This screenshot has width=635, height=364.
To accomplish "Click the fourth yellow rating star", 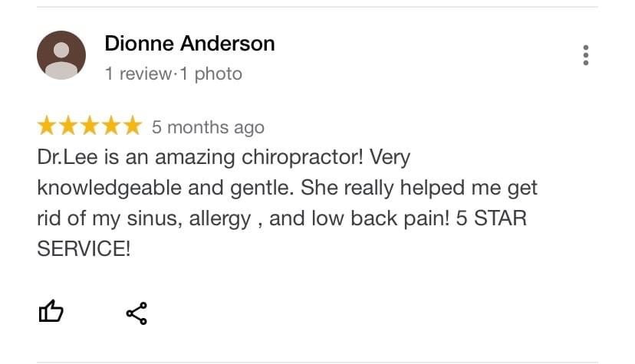I will [110, 126].
